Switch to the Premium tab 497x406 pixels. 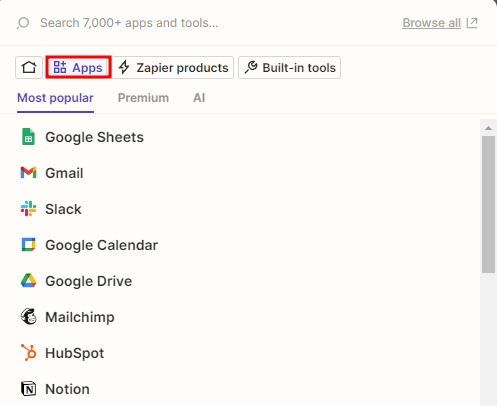pyautogui.click(x=143, y=98)
